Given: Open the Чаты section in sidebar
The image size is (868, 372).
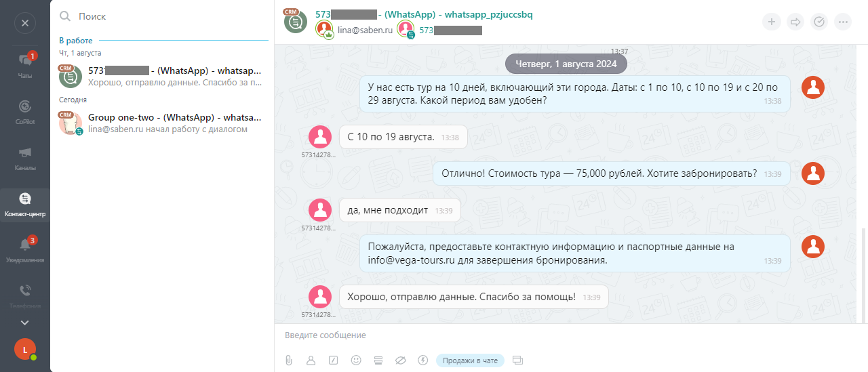Looking at the screenshot, I should pos(25,65).
